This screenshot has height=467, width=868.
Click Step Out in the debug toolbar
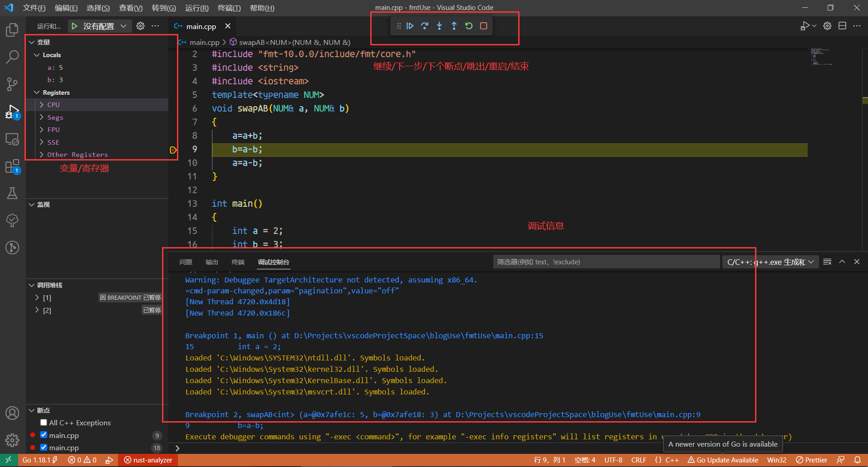pyautogui.click(x=454, y=26)
